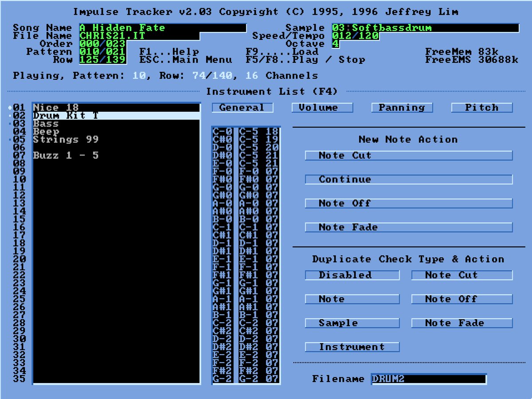Click the Row value 125/139

click(x=103, y=60)
